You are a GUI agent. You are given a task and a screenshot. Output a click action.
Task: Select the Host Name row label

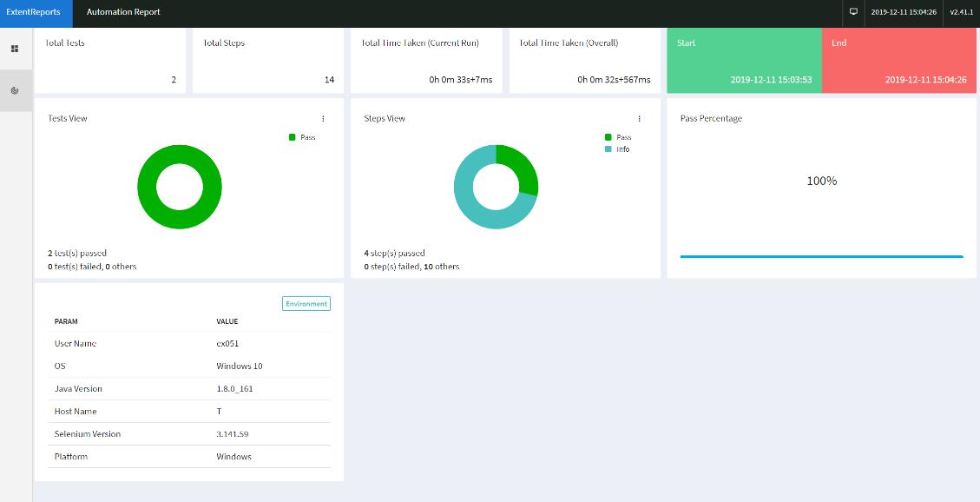76,412
